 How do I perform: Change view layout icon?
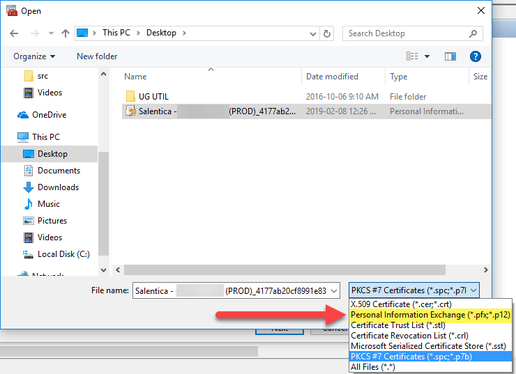point(412,56)
